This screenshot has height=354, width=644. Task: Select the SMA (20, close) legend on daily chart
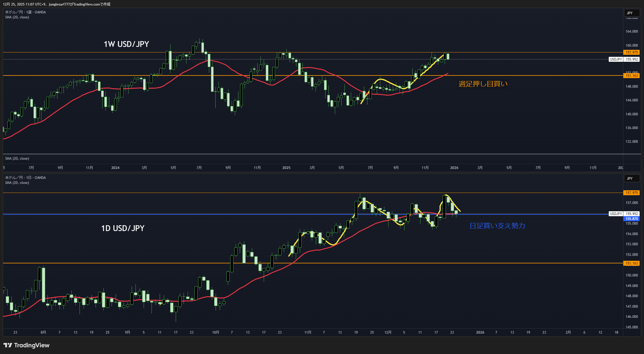pyautogui.click(x=17, y=183)
